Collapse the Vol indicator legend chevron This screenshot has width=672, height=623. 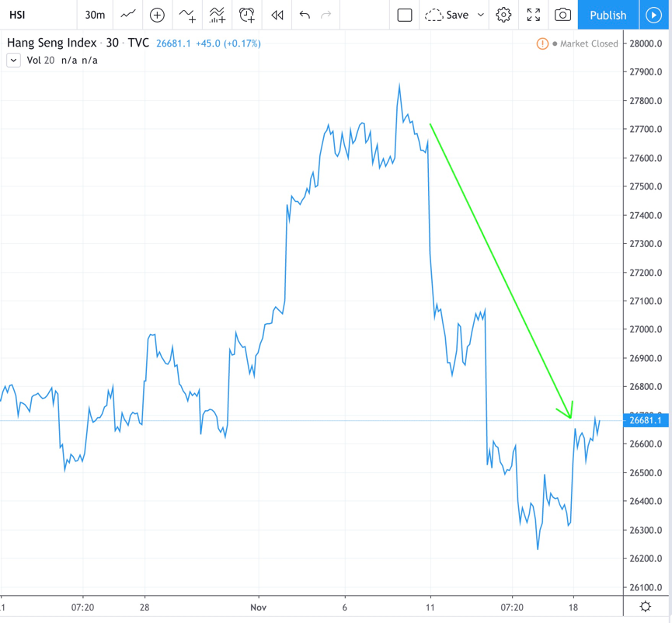click(x=14, y=60)
